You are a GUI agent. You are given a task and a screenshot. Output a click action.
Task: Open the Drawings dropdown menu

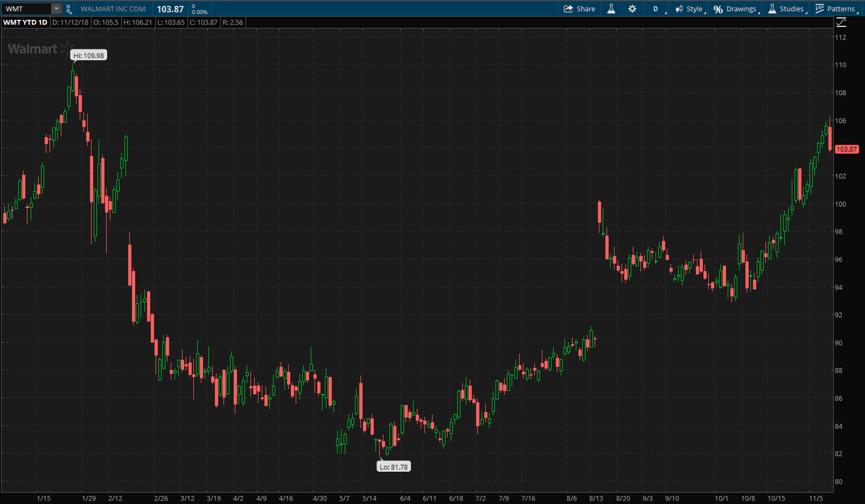point(736,9)
